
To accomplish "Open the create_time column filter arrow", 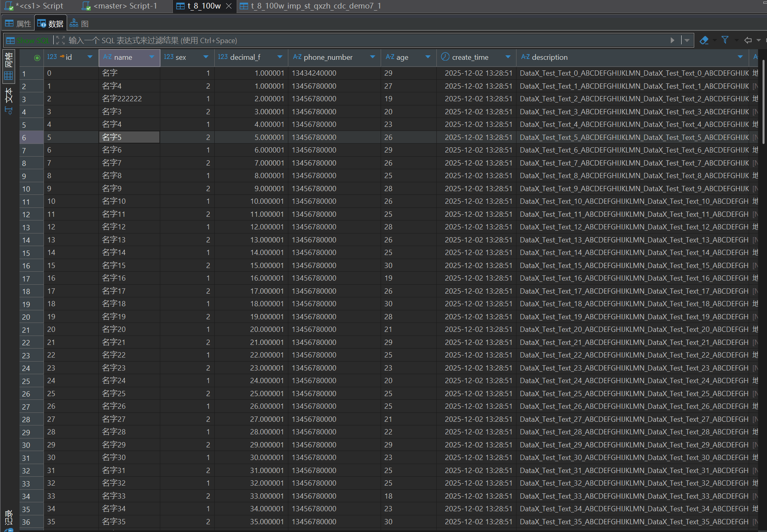I will click(x=508, y=57).
